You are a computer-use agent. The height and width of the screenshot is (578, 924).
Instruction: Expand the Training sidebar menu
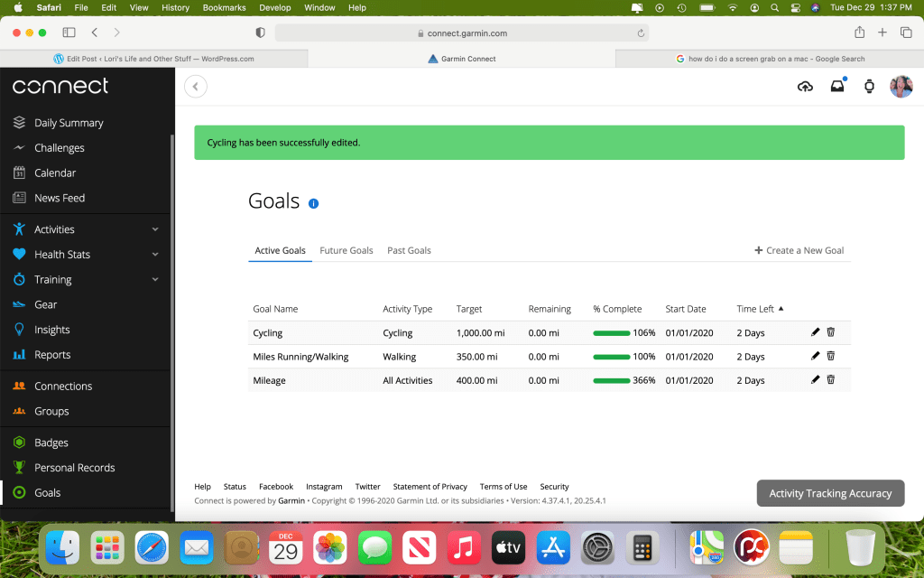tap(155, 280)
